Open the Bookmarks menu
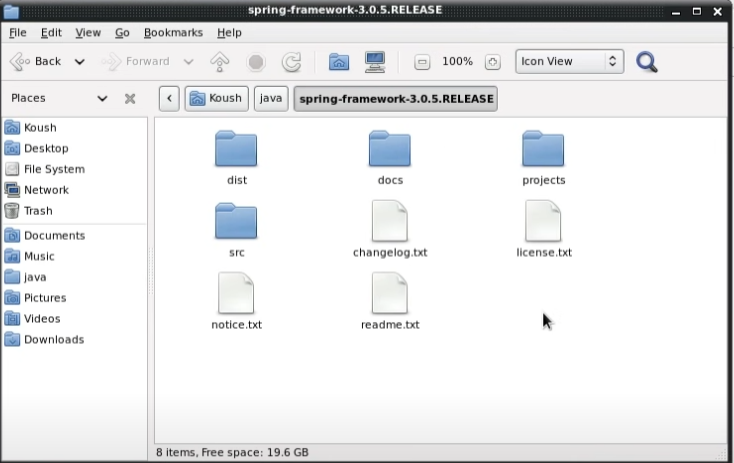The width and height of the screenshot is (734, 463). [x=173, y=33]
